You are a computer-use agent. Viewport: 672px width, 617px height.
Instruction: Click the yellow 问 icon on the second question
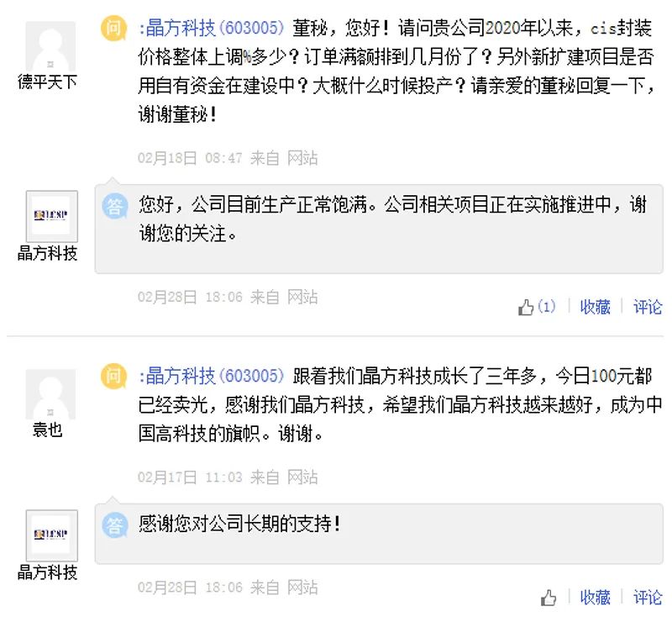point(113,376)
